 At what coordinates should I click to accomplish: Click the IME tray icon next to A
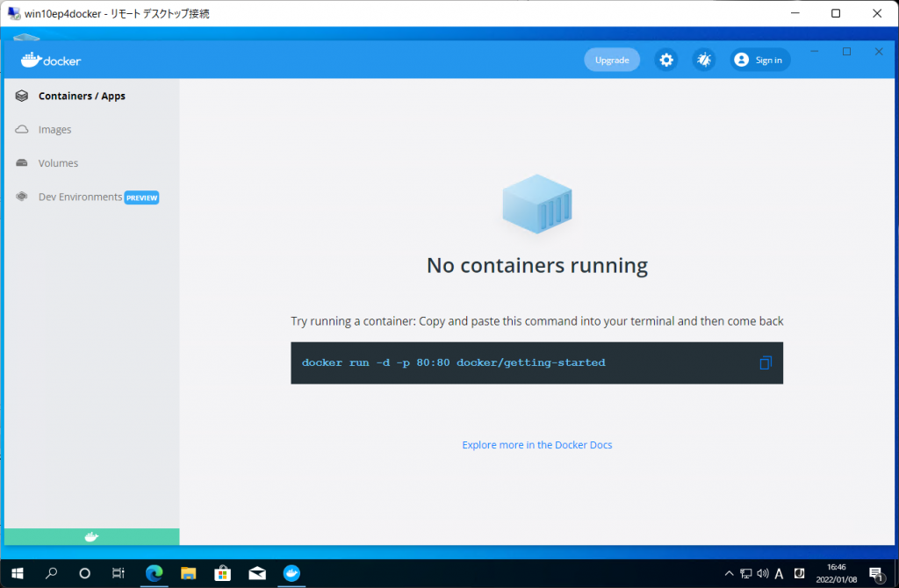(x=799, y=573)
